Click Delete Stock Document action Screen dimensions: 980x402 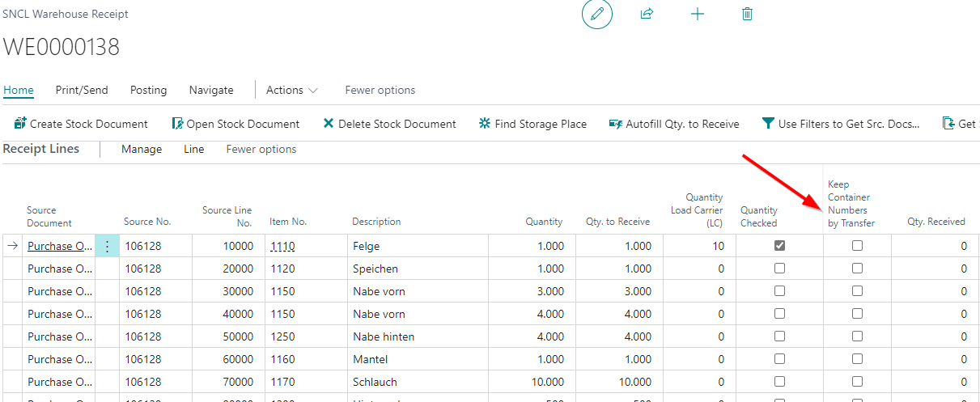point(389,124)
